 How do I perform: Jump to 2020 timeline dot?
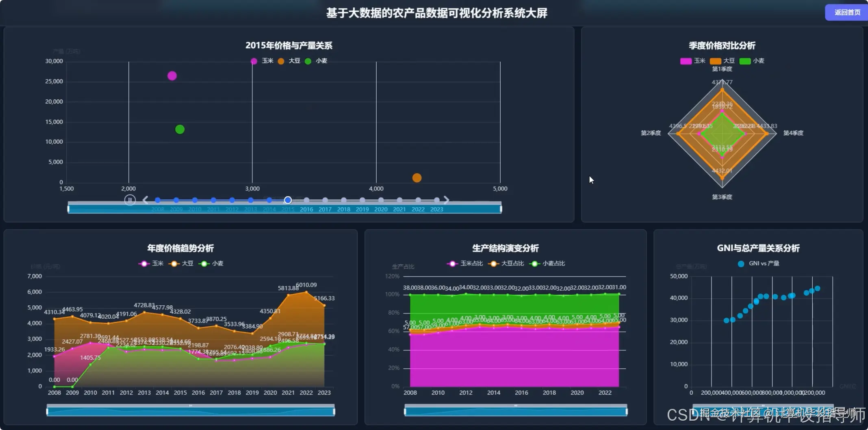click(381, 200)
